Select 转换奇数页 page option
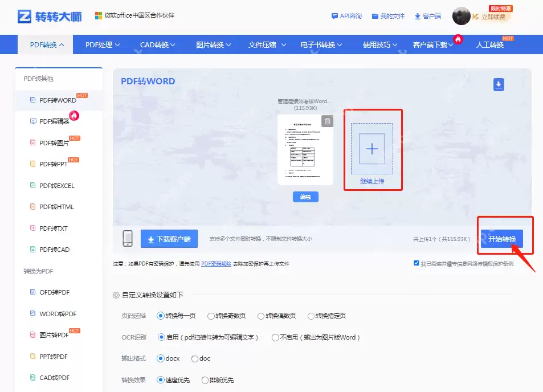543x392 pixels. point(211,318)
